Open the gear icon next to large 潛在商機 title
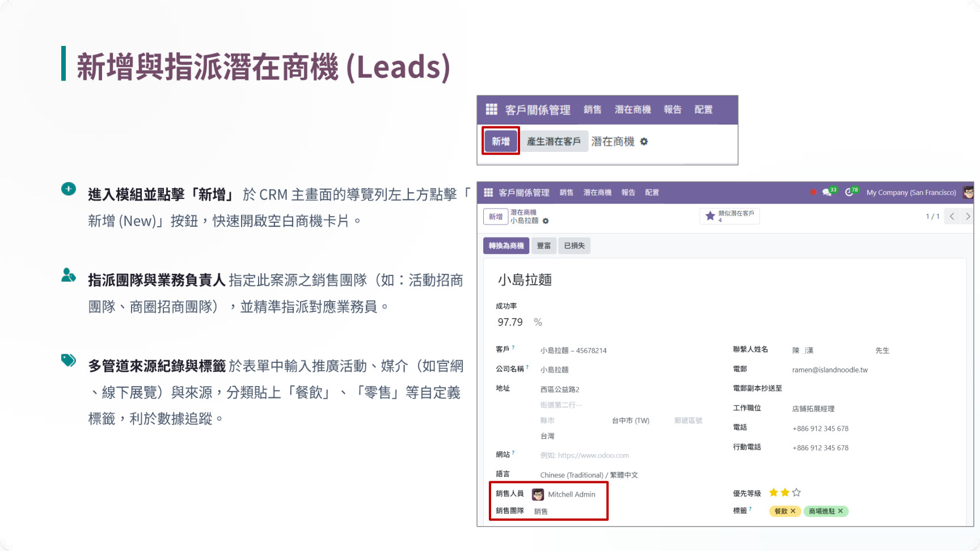Screen dimensions: 980x551 (x=644, y=142)
